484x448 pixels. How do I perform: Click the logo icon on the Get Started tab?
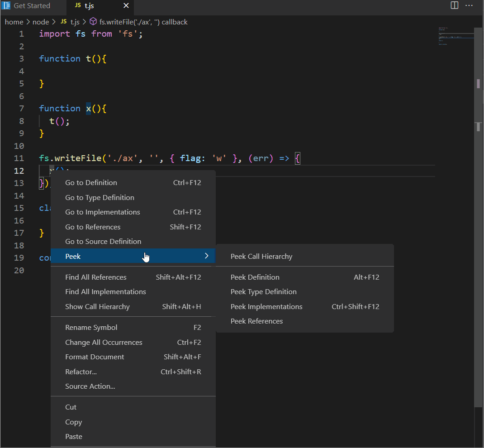pos(6,5)
